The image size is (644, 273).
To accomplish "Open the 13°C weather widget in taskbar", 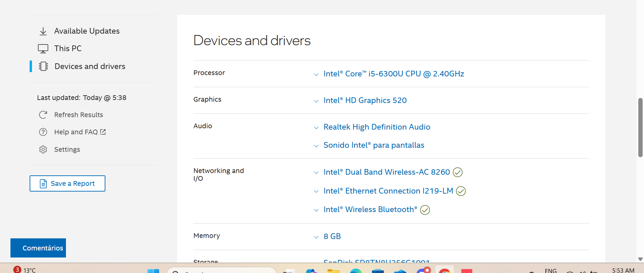I will click(x=25, y=270).
